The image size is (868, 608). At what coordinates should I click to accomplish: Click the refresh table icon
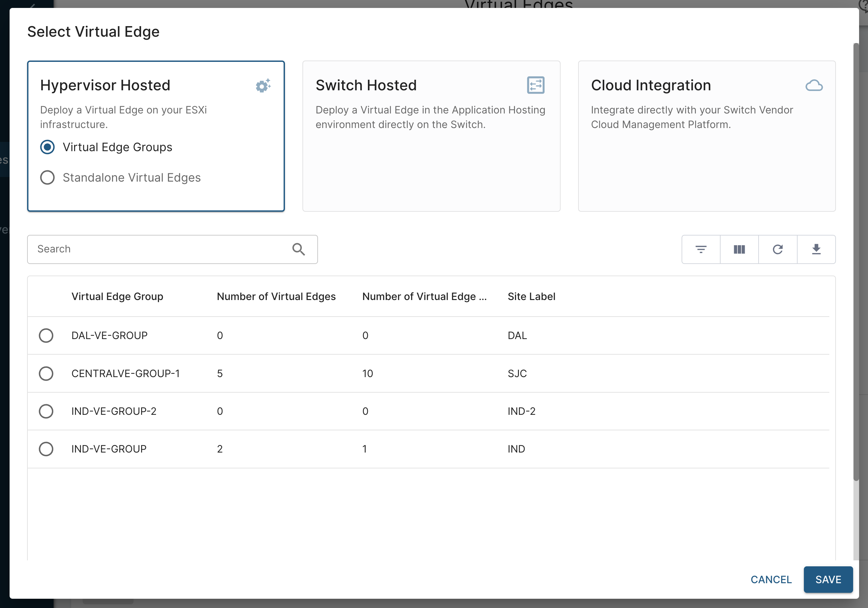[x=778, y=249]
